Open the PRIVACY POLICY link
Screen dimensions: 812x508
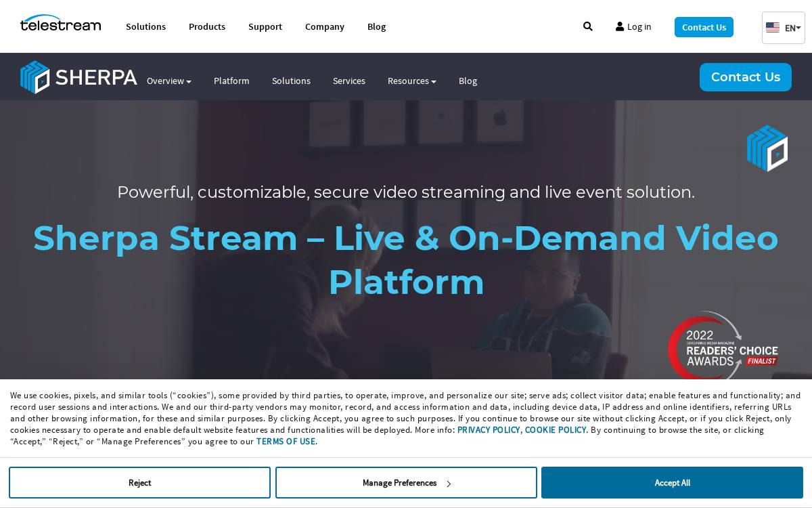[489, 430]
